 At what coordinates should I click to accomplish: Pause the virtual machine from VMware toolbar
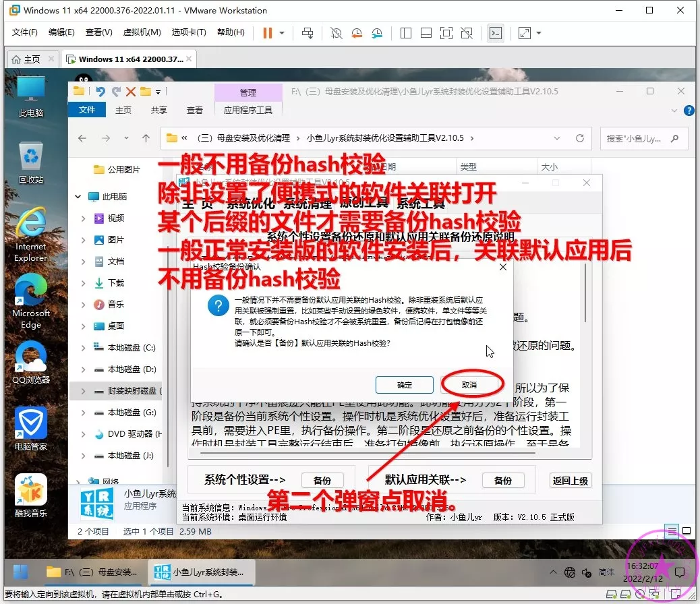[268, 32]
